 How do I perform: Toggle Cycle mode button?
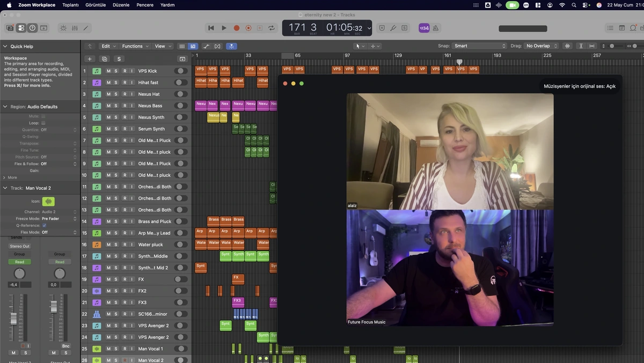[272, 28]
